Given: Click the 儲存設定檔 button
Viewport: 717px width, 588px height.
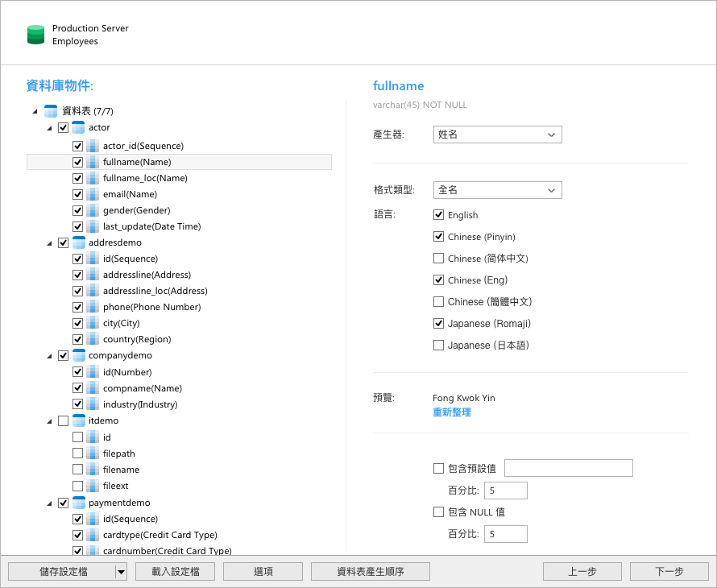Looking at the screenshot, I should 62,572.
